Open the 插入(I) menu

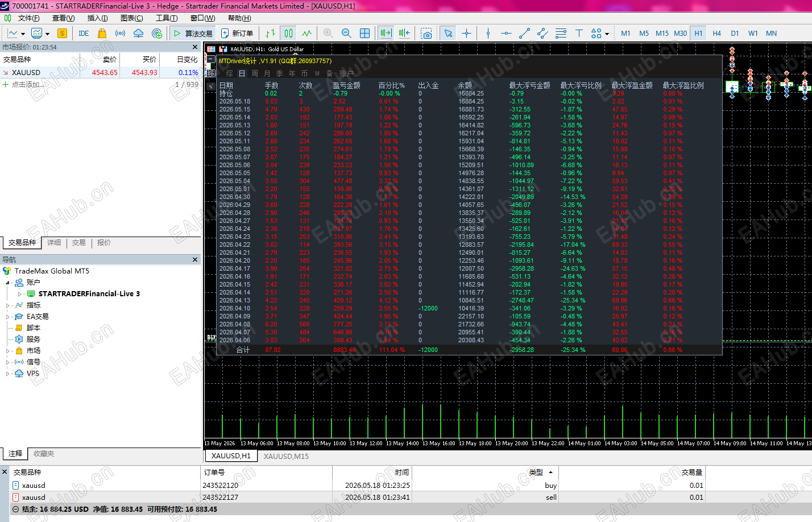tap(97, 18)
